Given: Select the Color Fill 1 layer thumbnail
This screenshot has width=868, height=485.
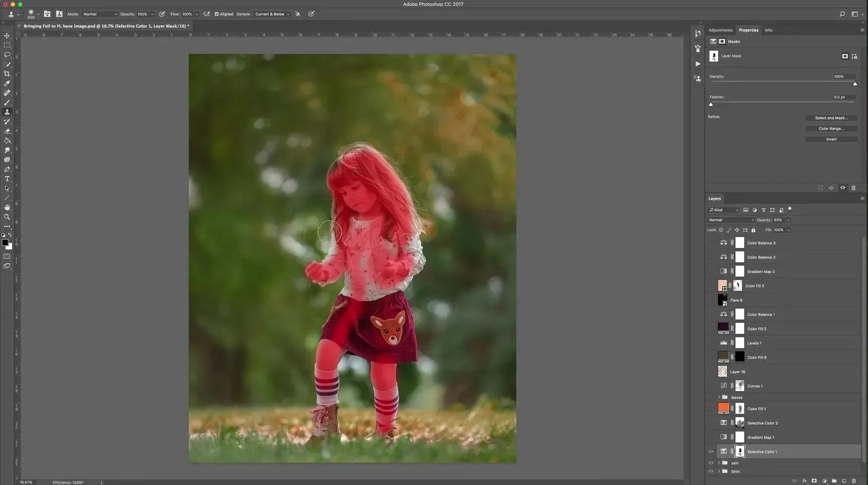Looking at the screenshot, I should (723, 408).
